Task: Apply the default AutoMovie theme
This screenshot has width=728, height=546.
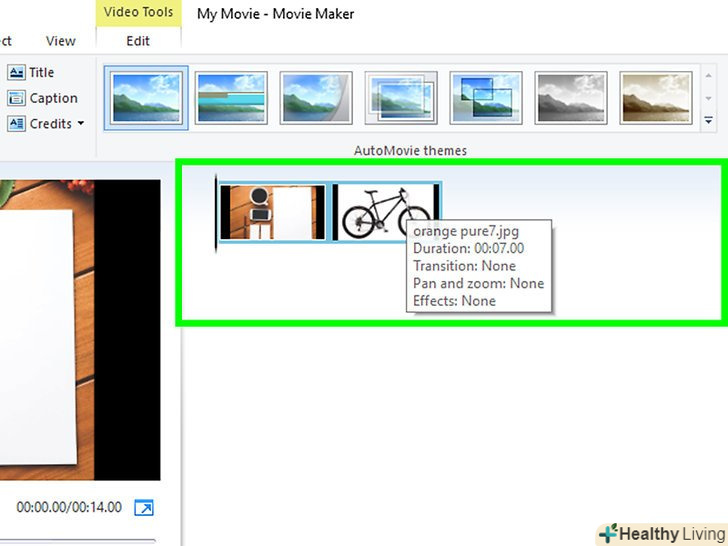Action: 146,98
